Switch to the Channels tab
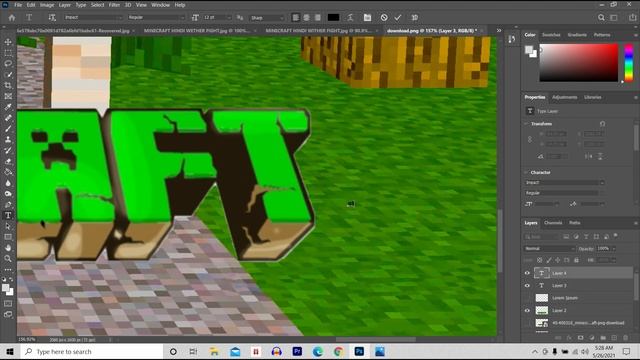This screenshot has height=360, width=640. (x=553, y=223)
